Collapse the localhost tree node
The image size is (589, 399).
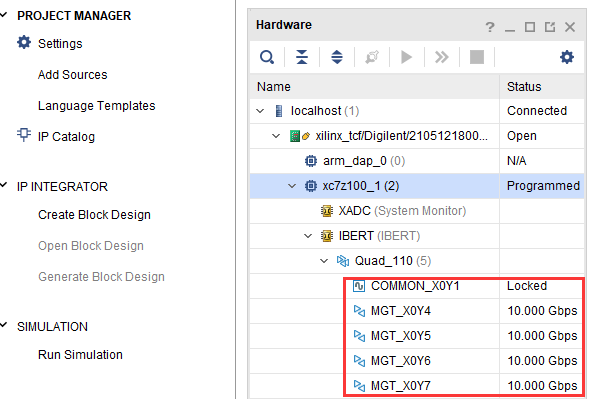point(260,111)
